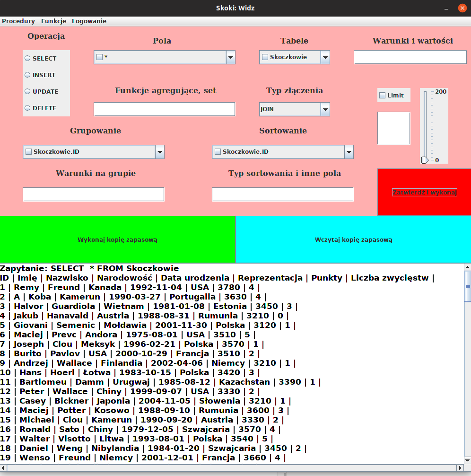Enable the Limit checkbox
The height and width of the screenshot is (476, 471).
[x=382, y=95]
